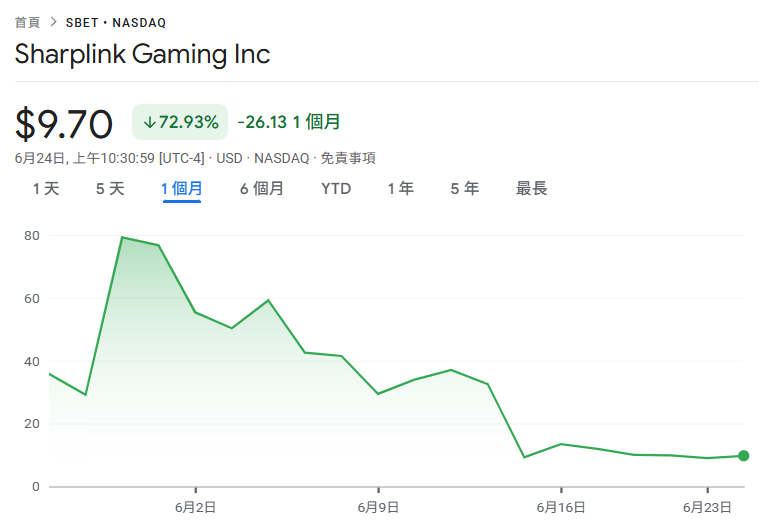The image size is (759, 531).
Task: Show the 5 年 price history
Action: [x=464, y=188]
